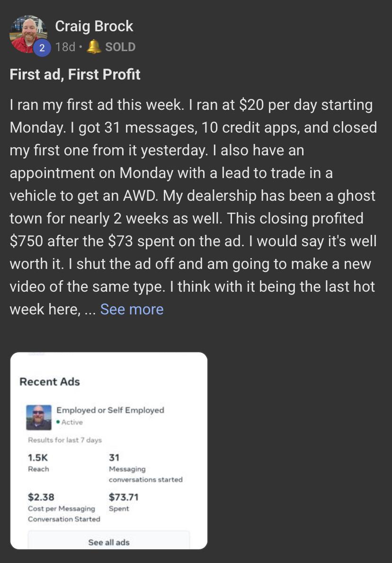Expand the post with See more

(132, 309)
